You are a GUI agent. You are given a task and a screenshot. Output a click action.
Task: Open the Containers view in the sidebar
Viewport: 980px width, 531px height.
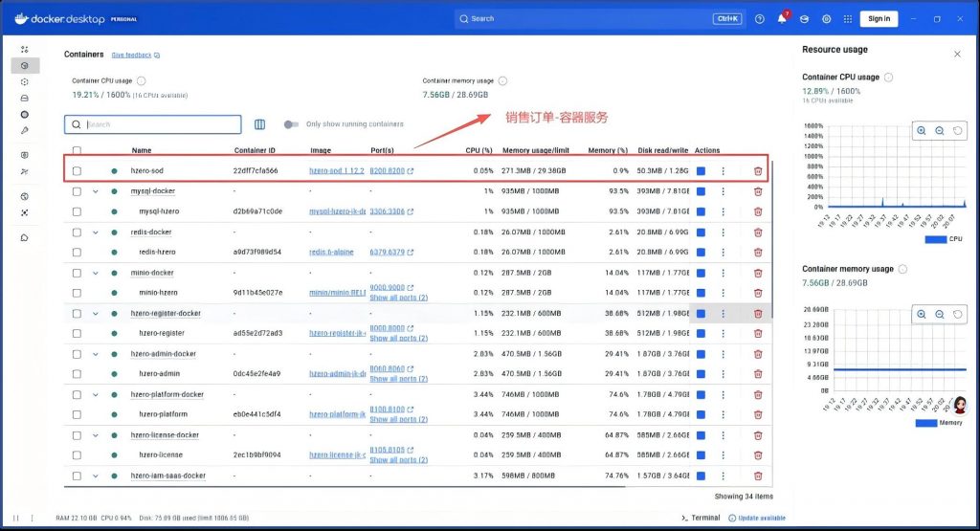click(25, 65)
